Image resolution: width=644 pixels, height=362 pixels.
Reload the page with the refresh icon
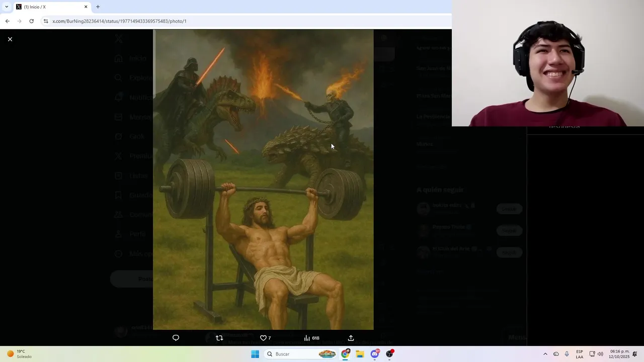[31, 21]
